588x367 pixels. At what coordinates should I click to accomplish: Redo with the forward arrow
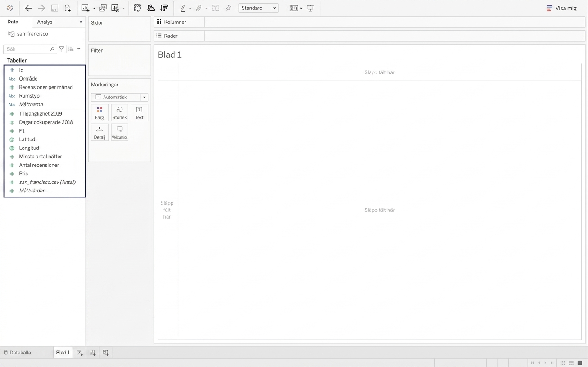tap(41, 8)
